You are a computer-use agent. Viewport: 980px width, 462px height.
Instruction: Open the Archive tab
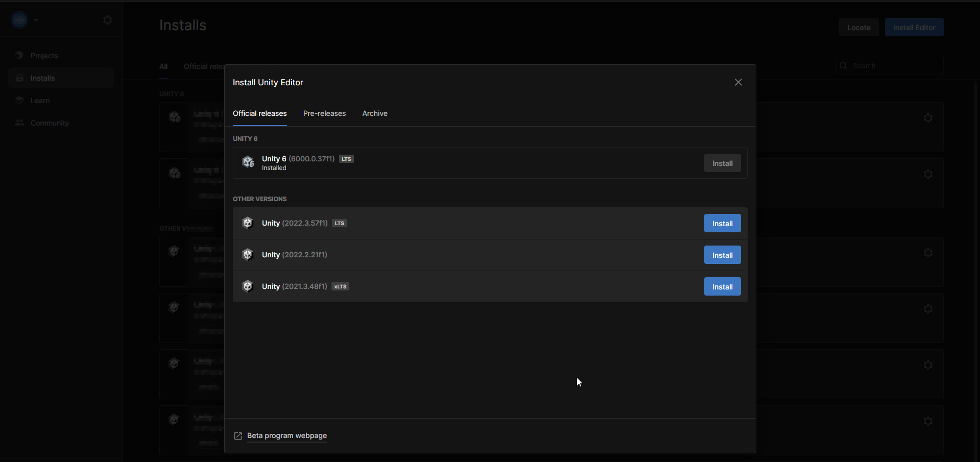click(375, 113)
